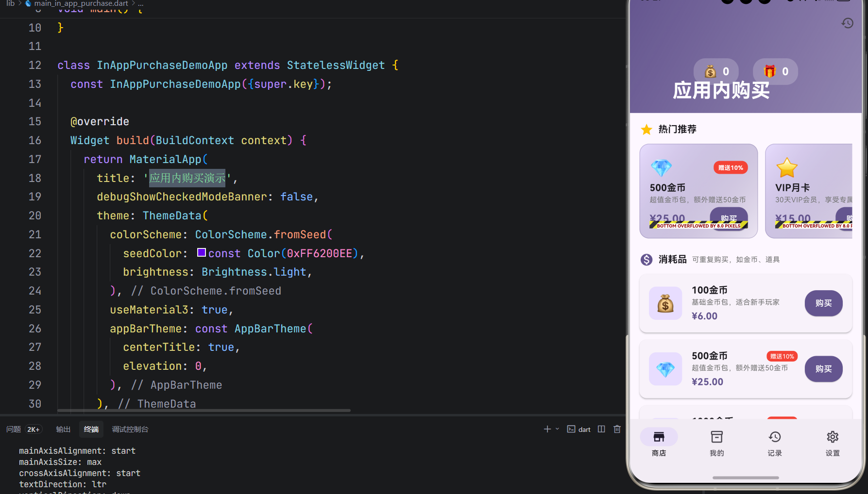Click the highlighted string 应用内购买演示
868x494 pixels.
(187, 178)
